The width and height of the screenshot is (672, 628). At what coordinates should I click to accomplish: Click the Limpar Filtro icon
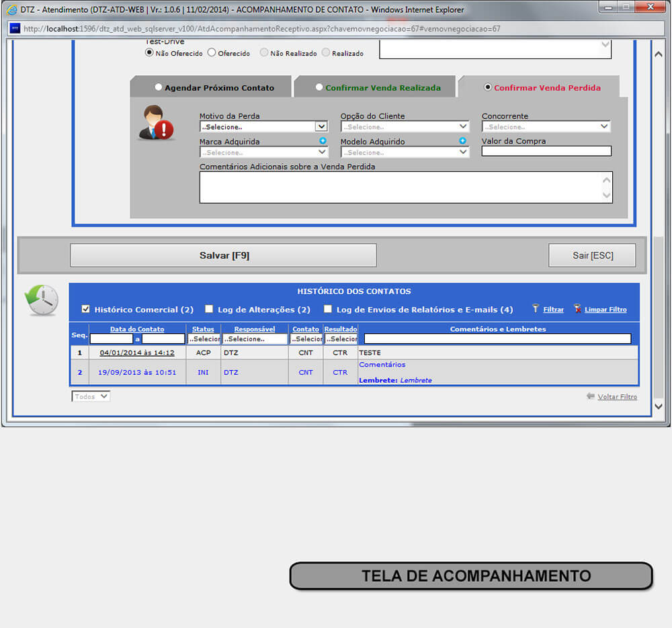[x=577, y=309]
